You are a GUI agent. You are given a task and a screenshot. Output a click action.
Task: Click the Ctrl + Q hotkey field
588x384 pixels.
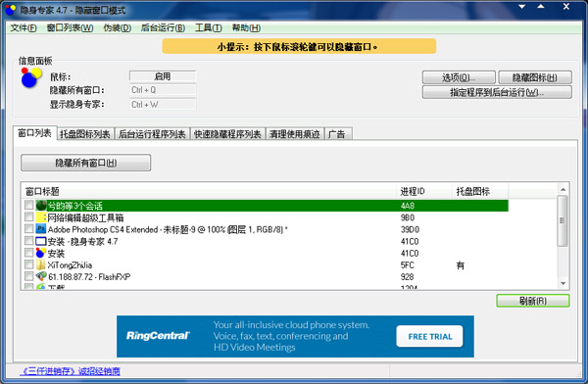(163, 90)
